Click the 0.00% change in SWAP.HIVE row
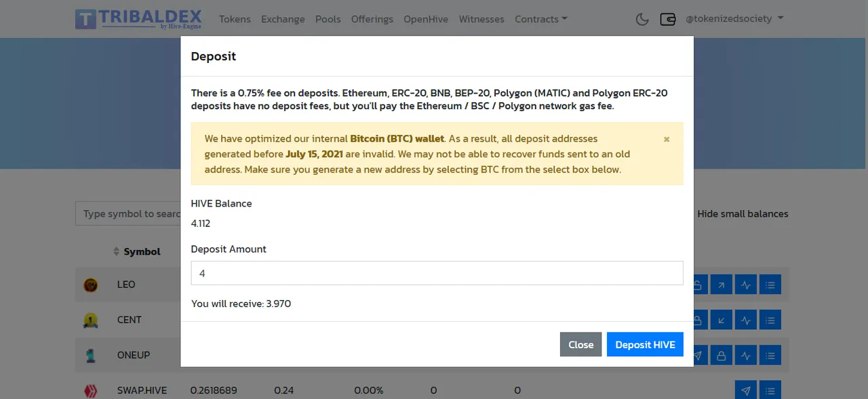This screenshot has width=868, height=399. [368, 390]
